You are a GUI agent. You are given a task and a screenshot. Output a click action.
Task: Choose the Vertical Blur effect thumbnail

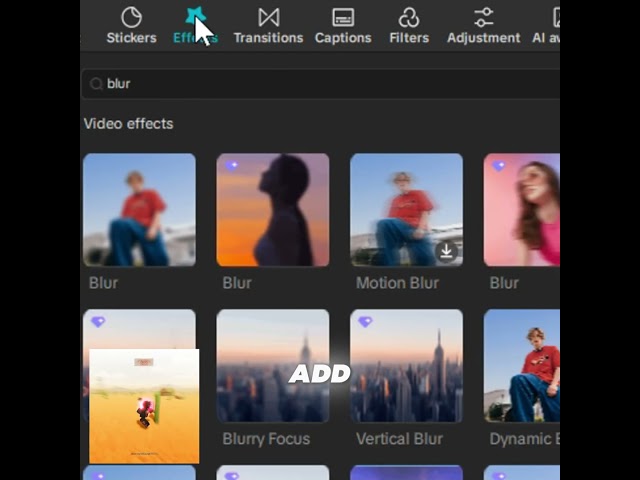[406, 366]
